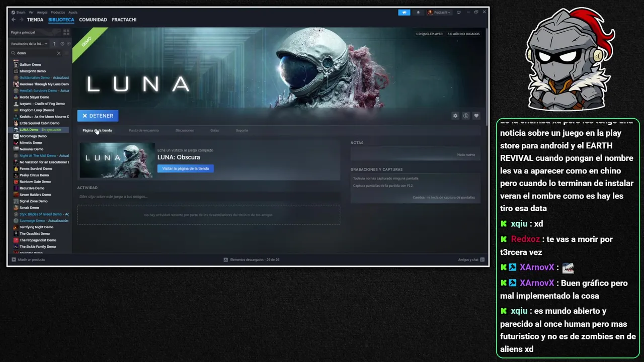The height and width of the screenshot is (362, 644).
Task: Add LUNA Demo to favorites heart
Action: pyautogui.click(x=476, y=116)
